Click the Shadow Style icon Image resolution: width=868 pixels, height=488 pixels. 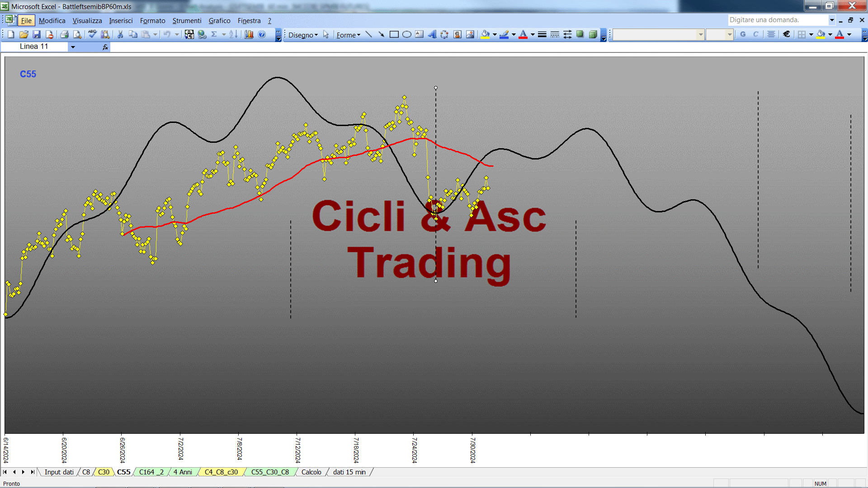tap(580, 35)
